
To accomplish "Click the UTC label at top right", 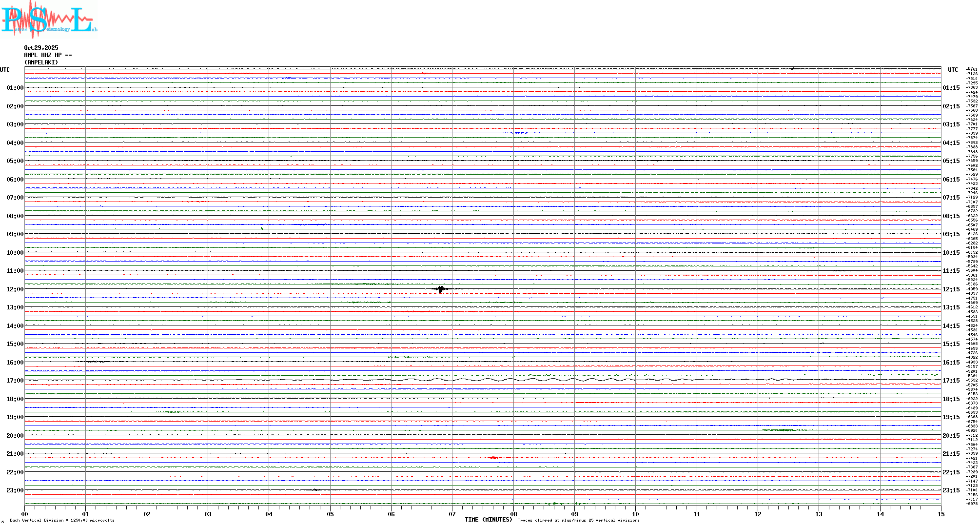I will pyautogui.click(x=953, y=70).
